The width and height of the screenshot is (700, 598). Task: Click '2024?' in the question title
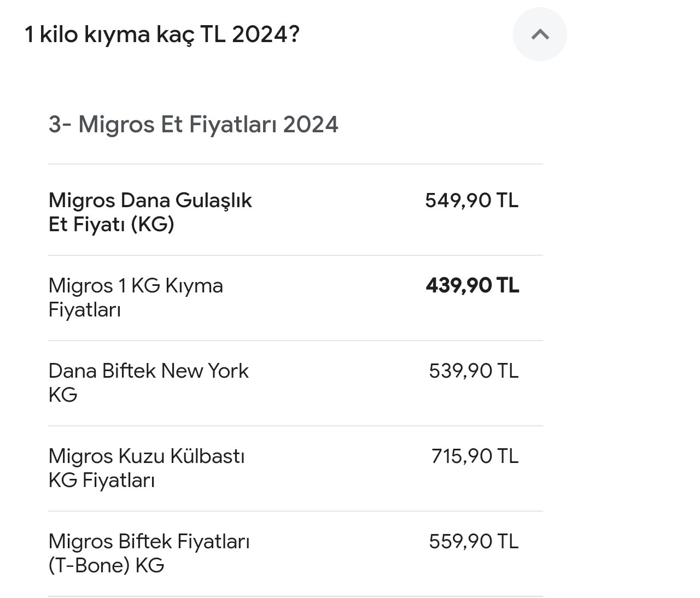[266, 35]
